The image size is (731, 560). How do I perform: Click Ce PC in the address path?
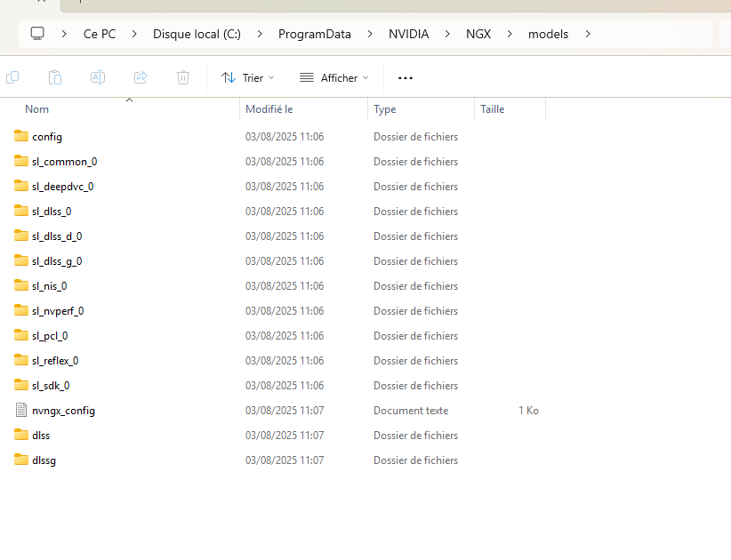coord(100,35)
